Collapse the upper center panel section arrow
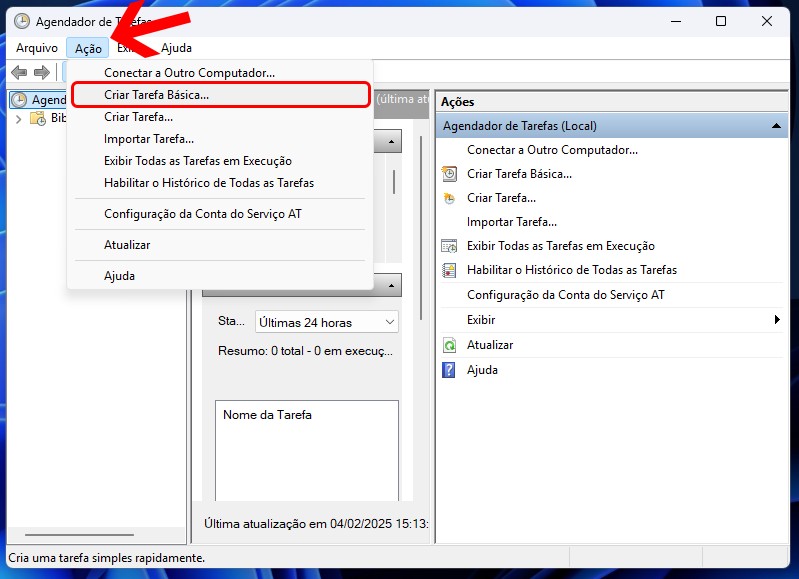Screen dimensions: 799x579 (x=391, y=141)
